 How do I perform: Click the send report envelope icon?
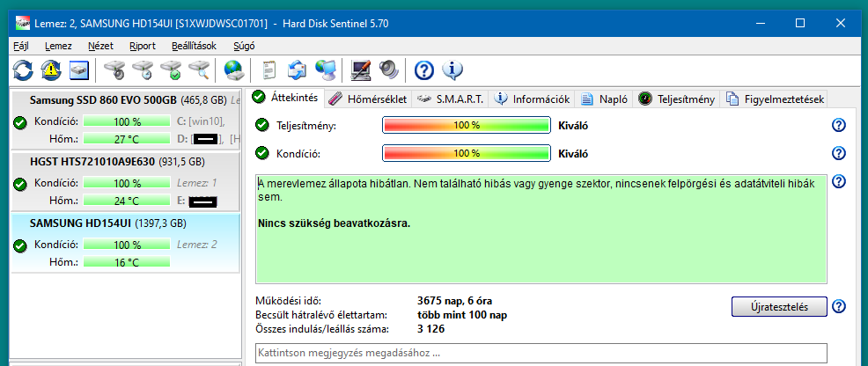(x=297, y=70)
